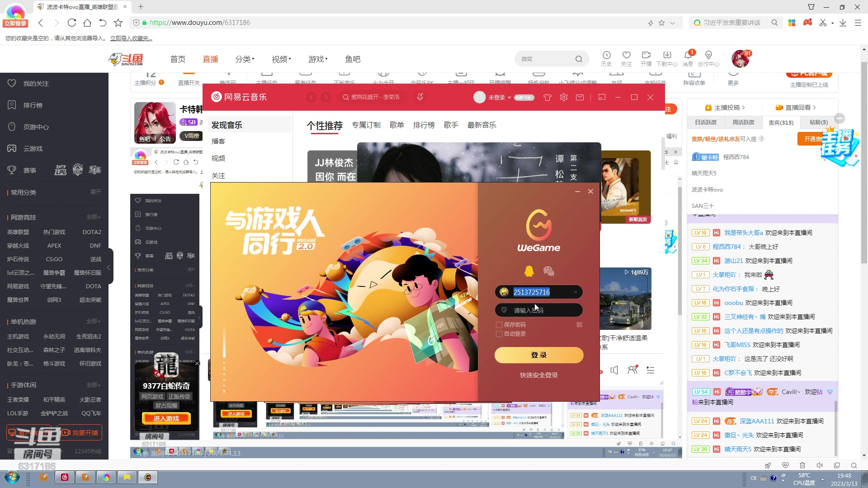868x488 pixels.
Task: Open 我的关注 in Douyu sidebar
Action: [36, 84]
